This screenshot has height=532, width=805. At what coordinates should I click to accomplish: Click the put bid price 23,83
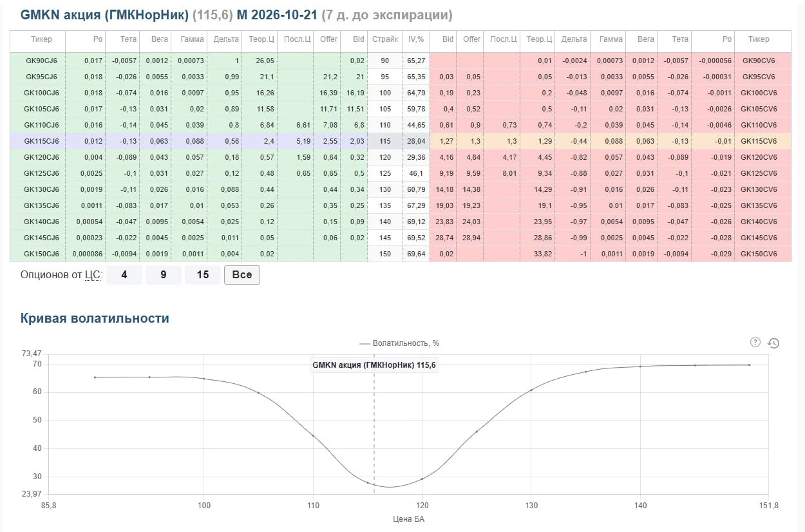[x=444, y=222]
